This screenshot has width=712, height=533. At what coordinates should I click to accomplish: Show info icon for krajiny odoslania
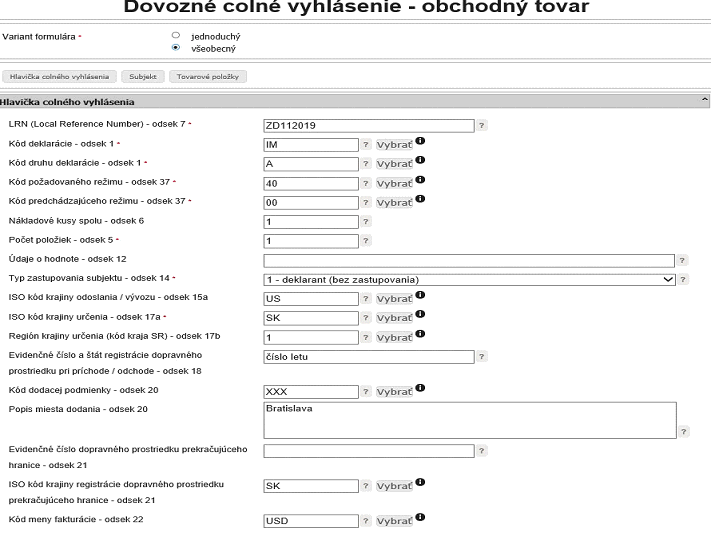420,295
